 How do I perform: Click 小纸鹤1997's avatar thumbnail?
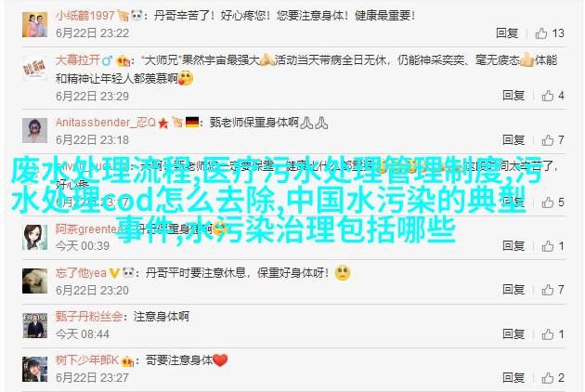point(34,24)
